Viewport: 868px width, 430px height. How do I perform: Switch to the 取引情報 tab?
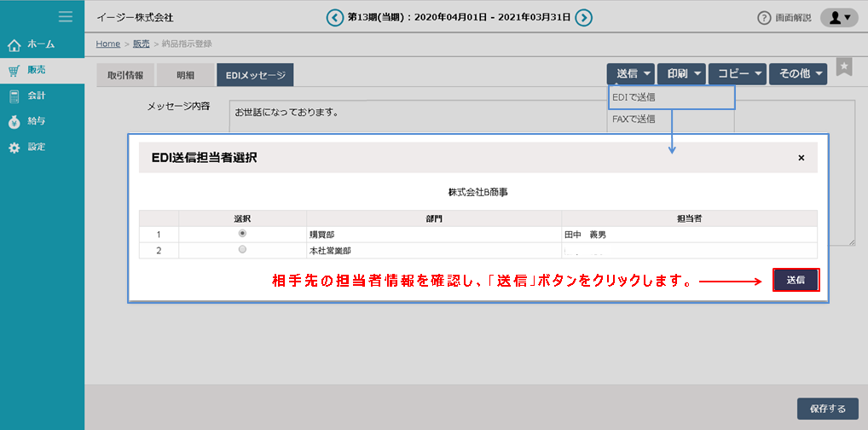(124, 75)
